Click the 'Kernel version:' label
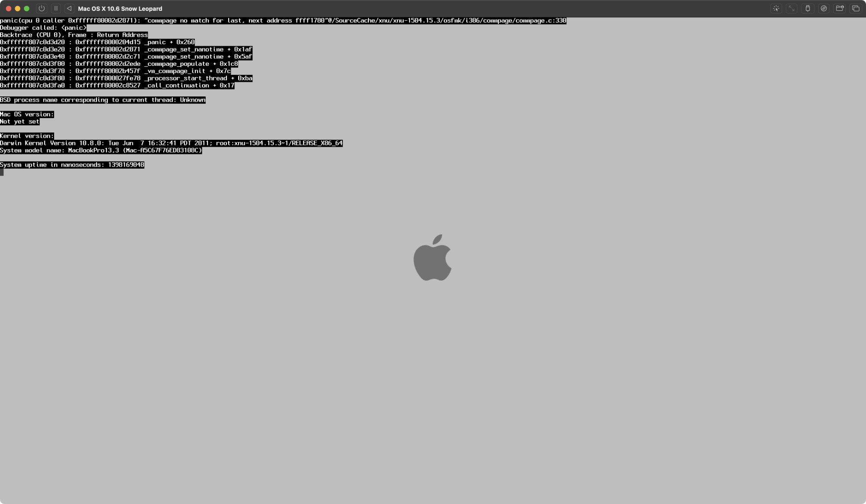 [27, 136]
